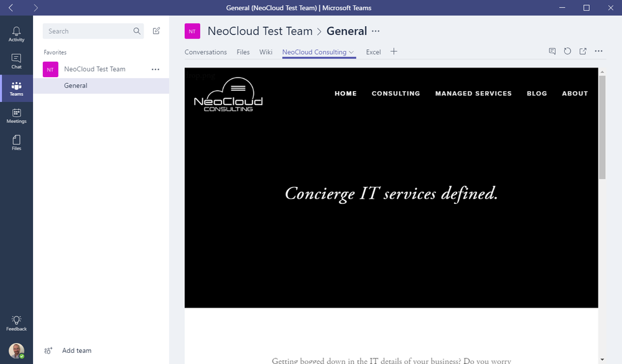Click the NT avatar in channel header
Screen dimensions: 622x364
point(192,31)
